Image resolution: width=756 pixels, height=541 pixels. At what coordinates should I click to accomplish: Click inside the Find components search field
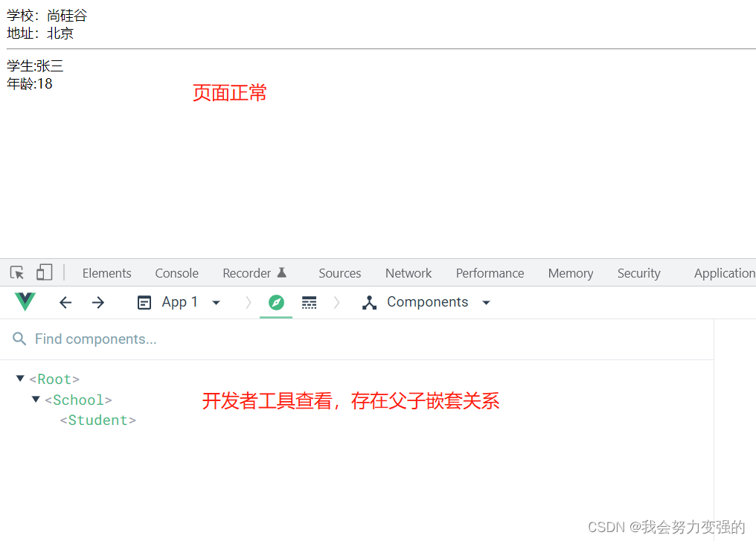coord(97,339)
